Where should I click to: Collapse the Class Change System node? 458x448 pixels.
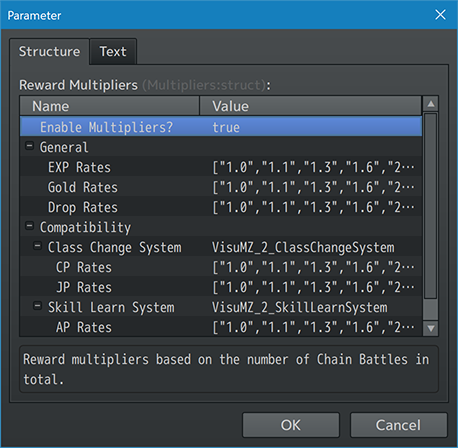coord(37,246)
